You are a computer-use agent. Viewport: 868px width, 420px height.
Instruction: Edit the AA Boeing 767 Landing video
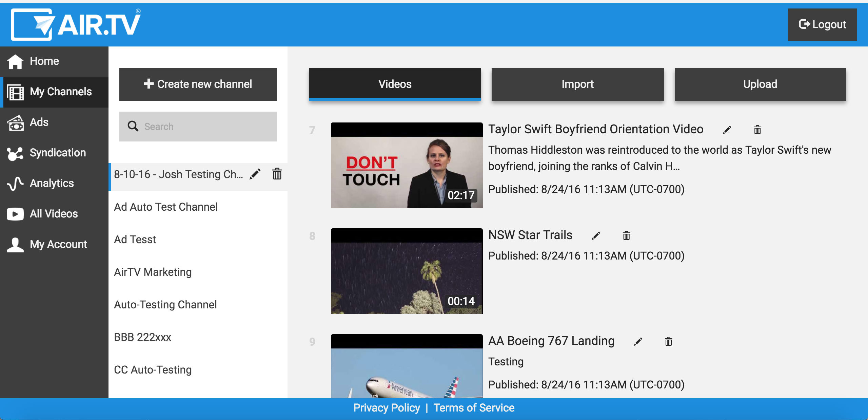(x=638, y=342)
